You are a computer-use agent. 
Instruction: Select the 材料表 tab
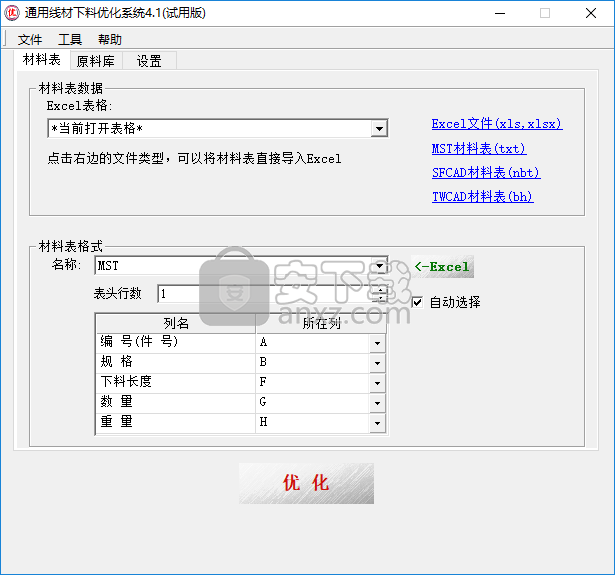pos(42,60)
